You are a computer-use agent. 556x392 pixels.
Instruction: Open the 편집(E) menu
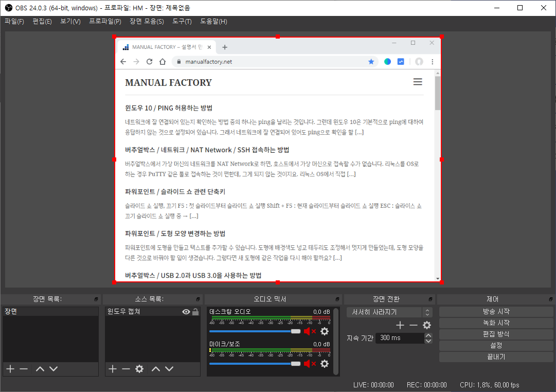click(x=42, y=21)
